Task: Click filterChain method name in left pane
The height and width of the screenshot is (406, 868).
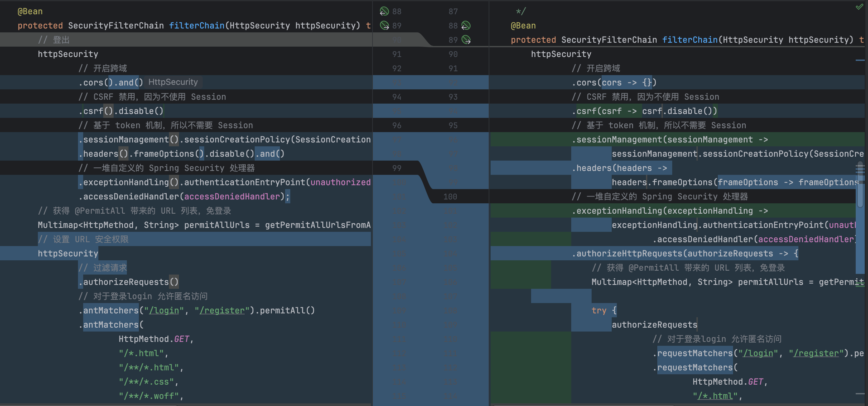Action: click(196, 26)
